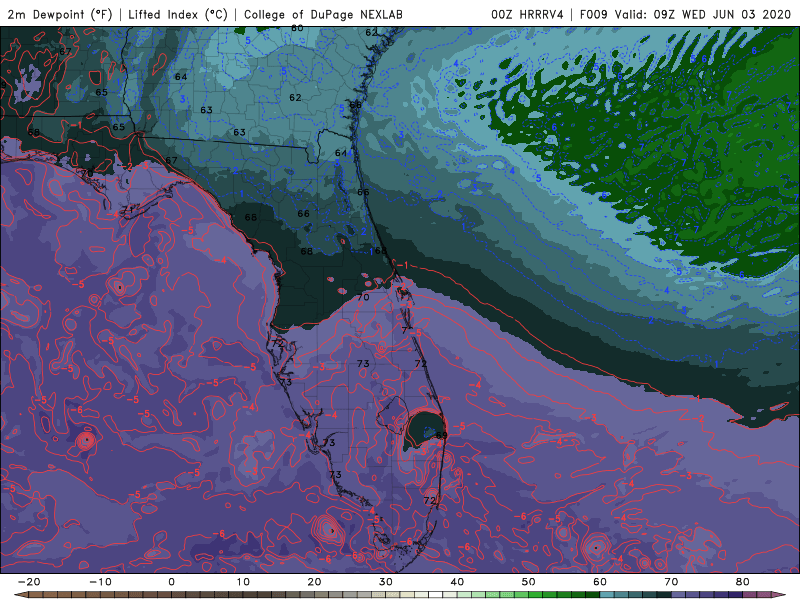Click the '10' color scale label

pyautogui.click(x=243, y=582)
